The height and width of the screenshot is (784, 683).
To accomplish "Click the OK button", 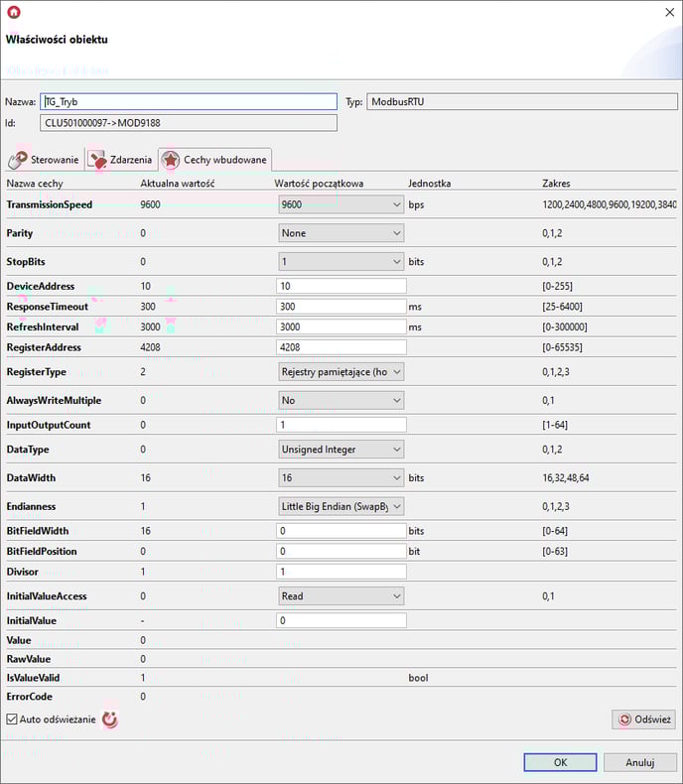I will pos(560,762).
